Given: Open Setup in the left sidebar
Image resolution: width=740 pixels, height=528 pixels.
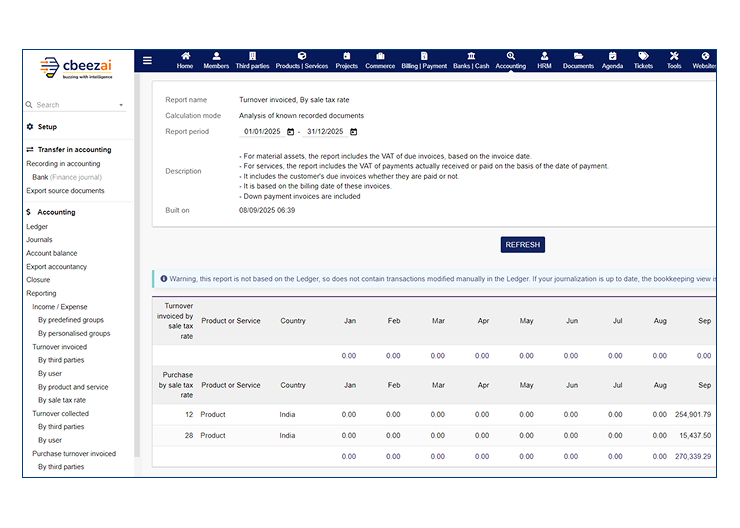Looking at the screenshot, I should [x=47, y=127].
